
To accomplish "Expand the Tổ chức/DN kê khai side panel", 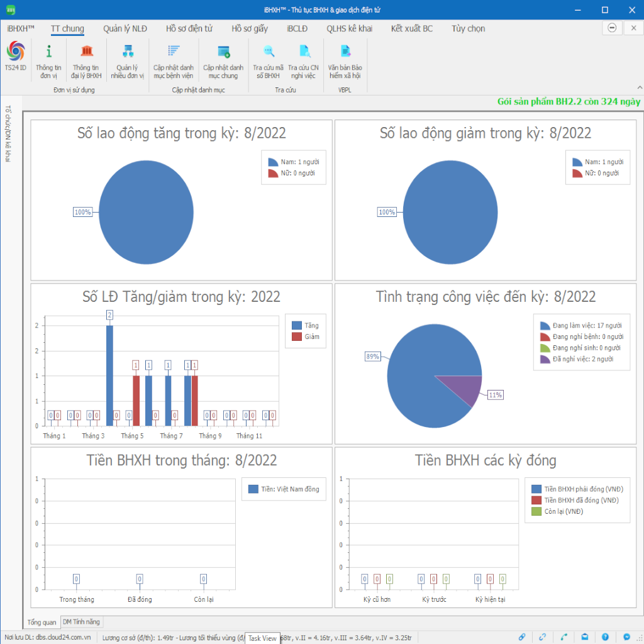I will pyautogui.click(x=8, y=134).
